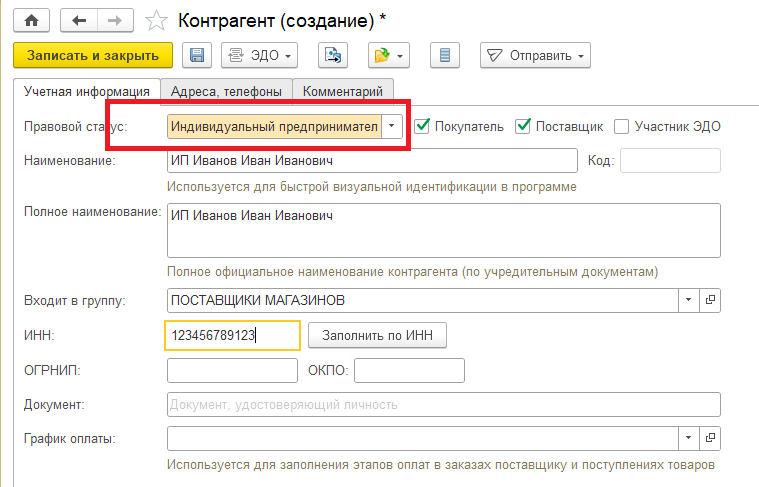
Task: Expand the График оплаты dropdown arrow
Action: click(688, 438)
